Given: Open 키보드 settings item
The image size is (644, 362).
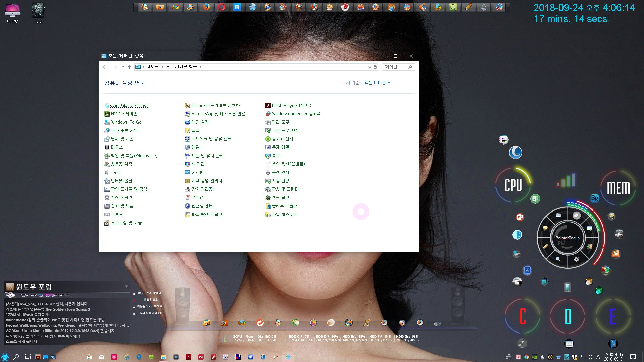Looking at the screenshot, I should (x=114, y=214).
